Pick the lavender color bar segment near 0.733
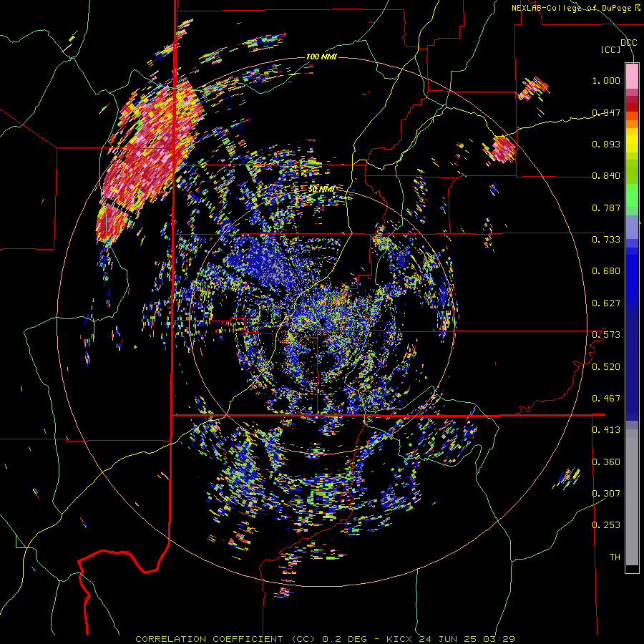Viewport: 644px width, 644px height. pyautogui.click(x=632, y=227)
